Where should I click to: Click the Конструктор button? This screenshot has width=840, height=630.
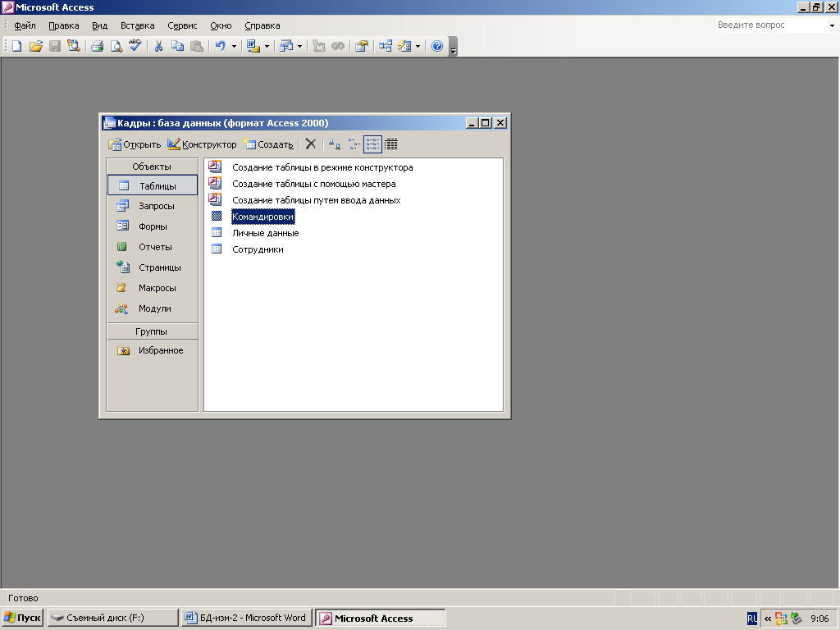point(202,144)
